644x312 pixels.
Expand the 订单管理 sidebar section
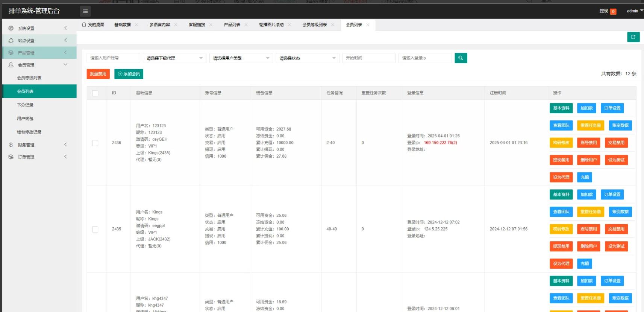click(26, 157)
